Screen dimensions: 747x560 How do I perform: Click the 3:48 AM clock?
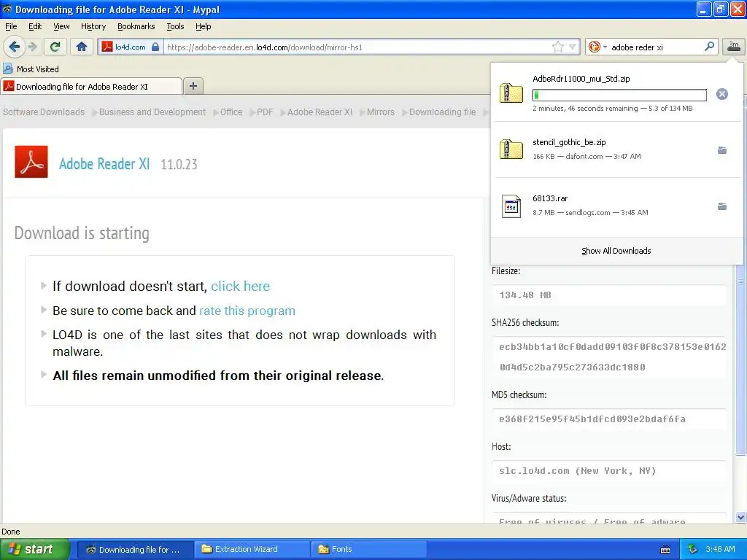click(720, 549)
